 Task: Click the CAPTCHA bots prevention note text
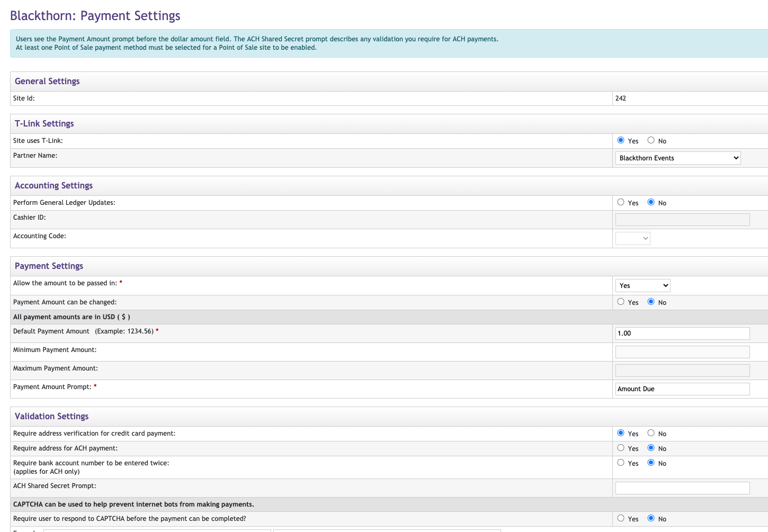pos(133,504)
